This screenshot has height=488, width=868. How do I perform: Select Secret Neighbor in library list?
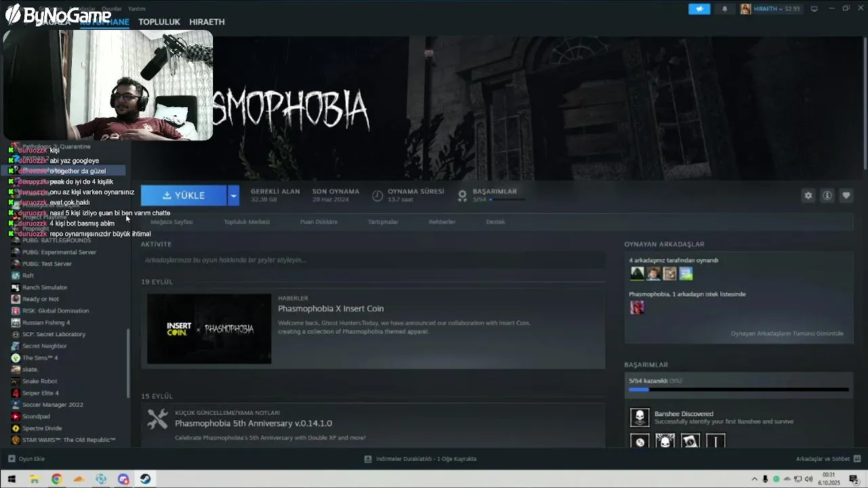coord(45,346)
